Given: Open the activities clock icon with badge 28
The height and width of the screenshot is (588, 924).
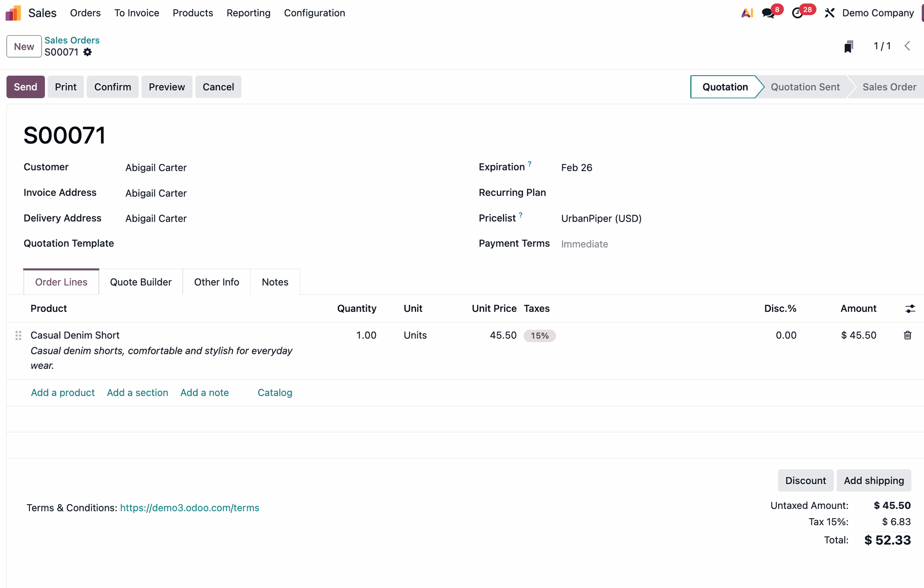Looking at the screenshot, I should pos(797,13).
